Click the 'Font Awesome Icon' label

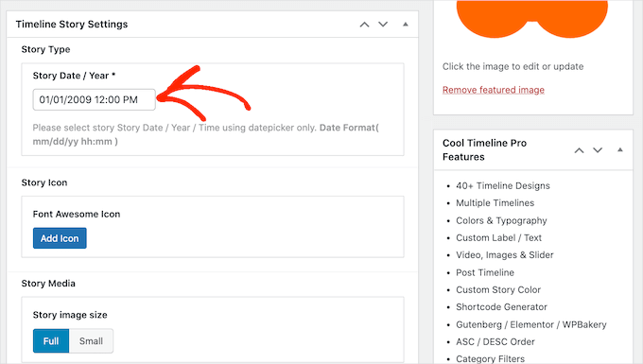[x=77, y=214]
